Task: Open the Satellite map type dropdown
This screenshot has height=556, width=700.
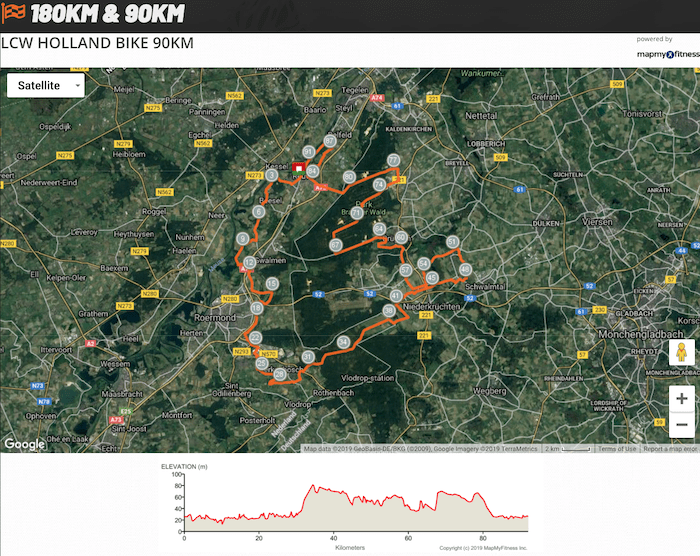Action: click(45, 85)
